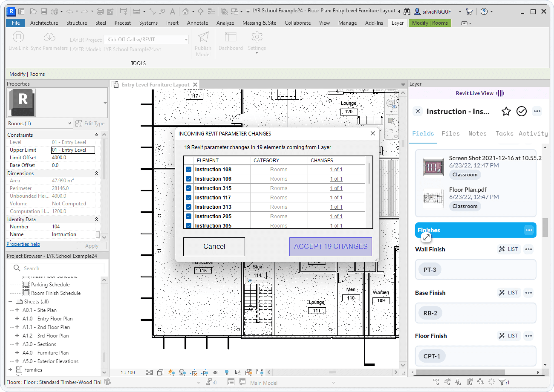
Task: Expand the A1.0 - Entry Floor Plan sheet
Action: (x=17, y=318)
